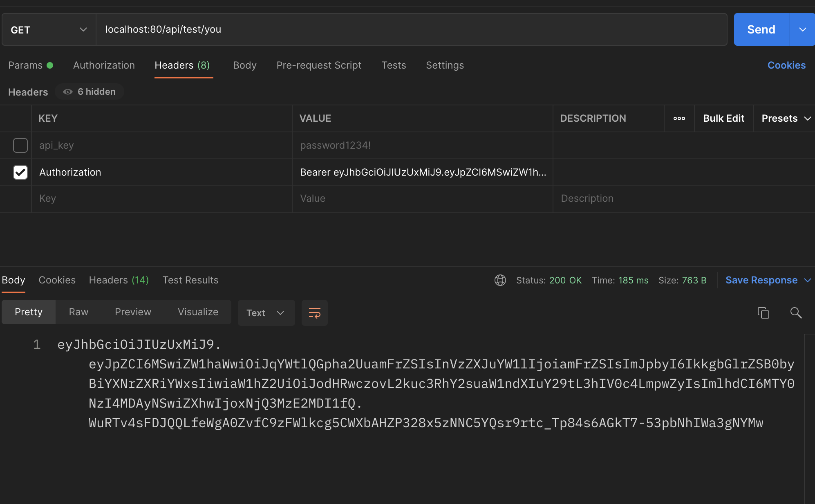Select the Raw response view
Image resolution: width=815 pixels, height=504 pixels.
coord(78,312)
